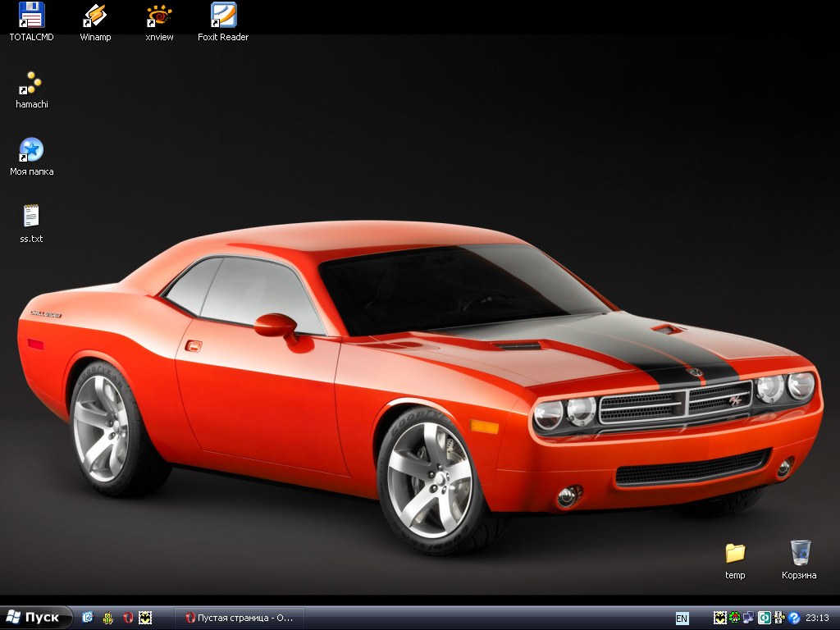Select the ss.txt text file
840x630 pixels.
pyautogui.click(x=31, y=217)
